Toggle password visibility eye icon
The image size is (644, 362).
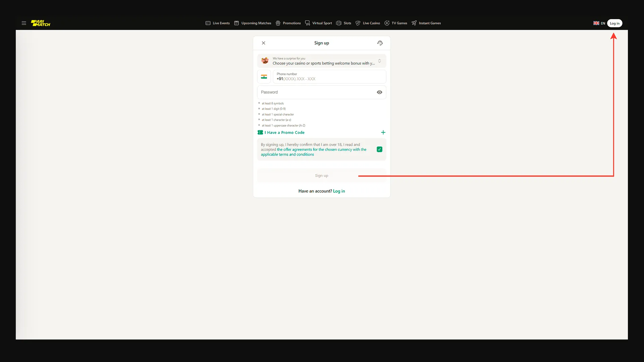tap(379, 92)
